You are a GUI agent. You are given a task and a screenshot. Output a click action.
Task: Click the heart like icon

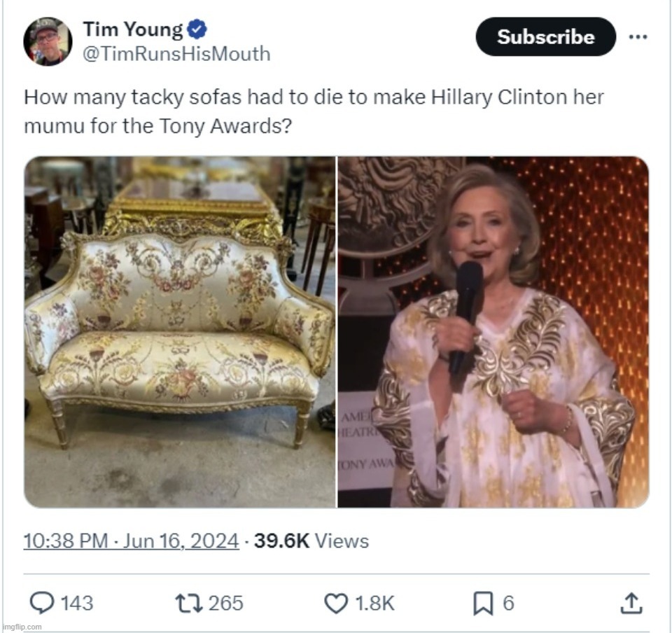pyautogui.click(x=338, y=601)
